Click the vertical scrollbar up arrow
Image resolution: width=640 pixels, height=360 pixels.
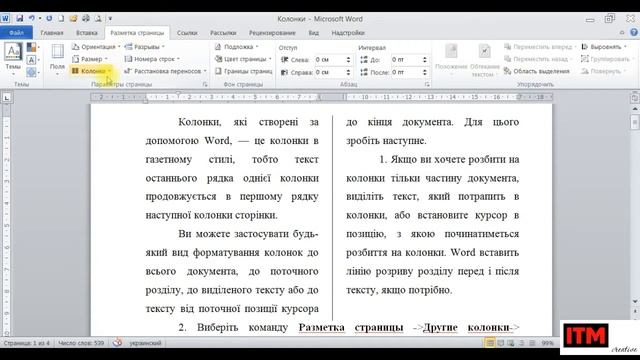[x=635, y=109]
